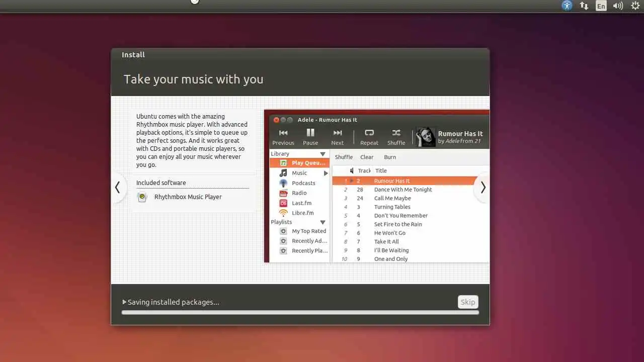Collapse the Library section in the sidebar
The width and height of the screenshot is (644, 362).
pyautogui.click(x=323, y=154)
